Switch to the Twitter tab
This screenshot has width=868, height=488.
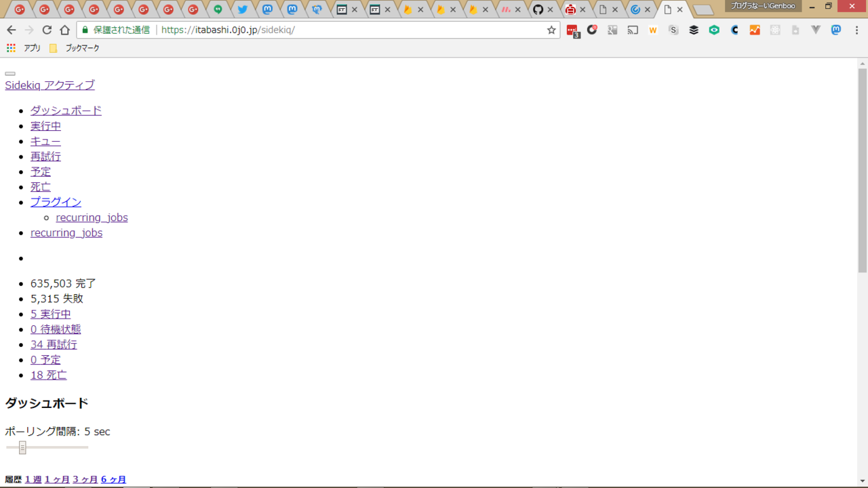(x=242, y=9)
